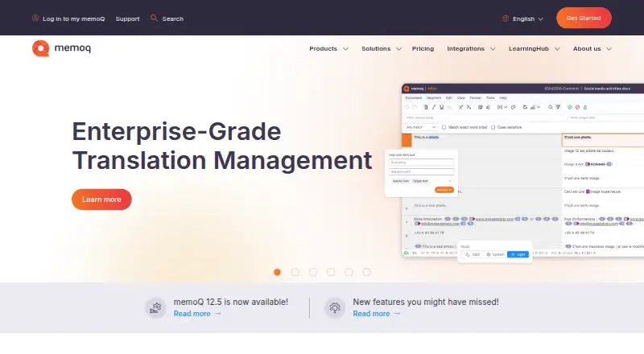
Task: Follow Read more under memoQ 12.5 announcement
Action: 197,313
